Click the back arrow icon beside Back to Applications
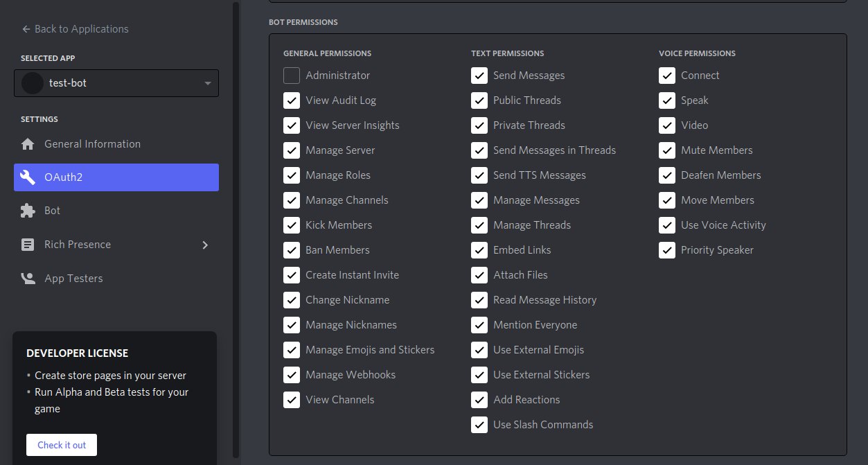This screenshot has width=868, height=465. coord(26,29)
